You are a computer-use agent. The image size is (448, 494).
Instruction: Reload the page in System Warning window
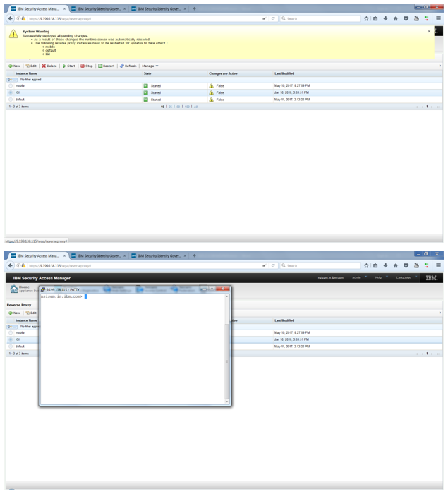(273, 18)
